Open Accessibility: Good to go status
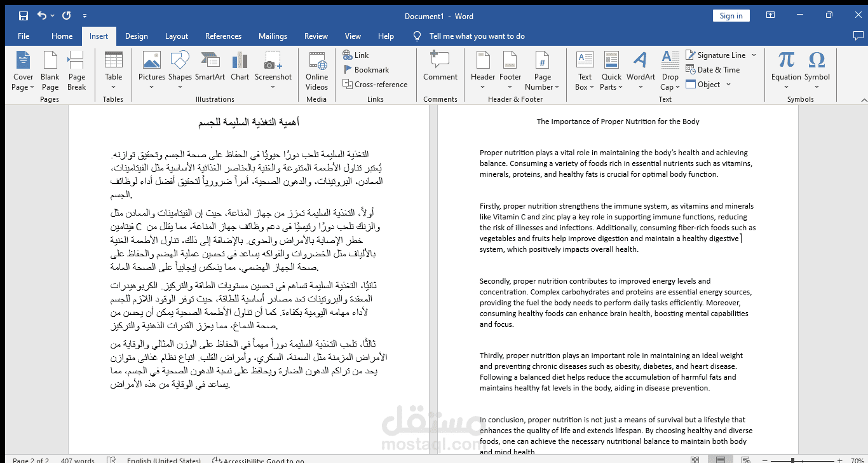The width and height of the screenshot is (868, 463). pyautogui.click(x=258, y=460)
